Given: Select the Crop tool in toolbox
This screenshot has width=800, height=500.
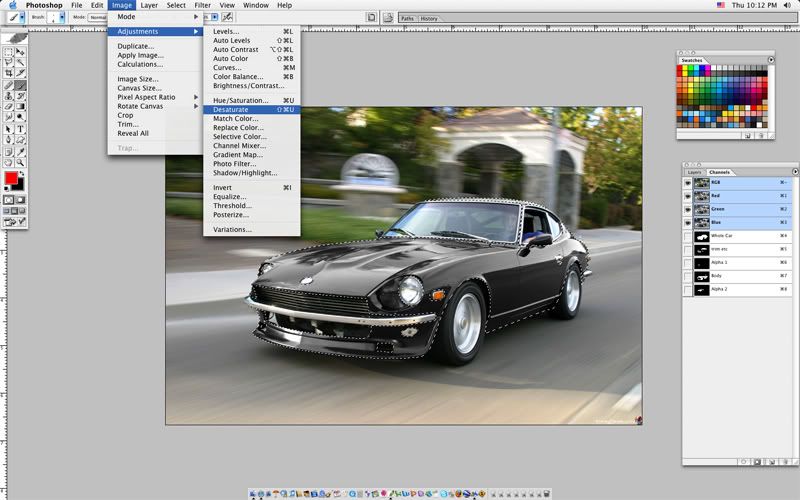Looking at the screenshot, I should click(x=9, y=73).
